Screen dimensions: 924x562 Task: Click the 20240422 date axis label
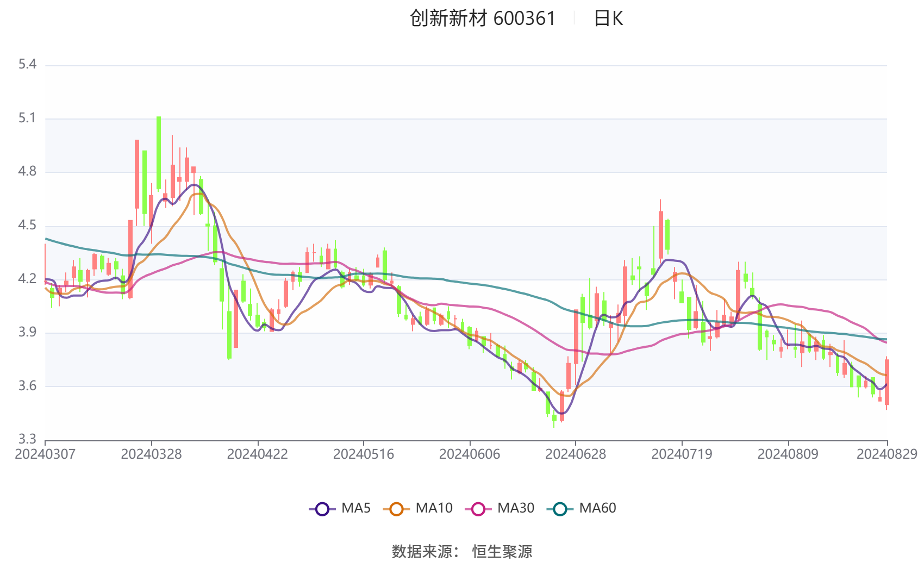(257, 454)
